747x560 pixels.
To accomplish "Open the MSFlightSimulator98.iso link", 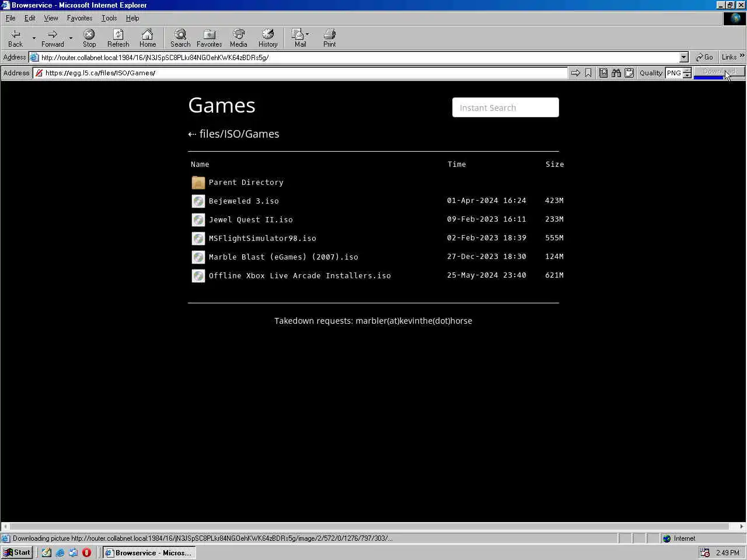I will pyautogui.click(x=263, y=239).
